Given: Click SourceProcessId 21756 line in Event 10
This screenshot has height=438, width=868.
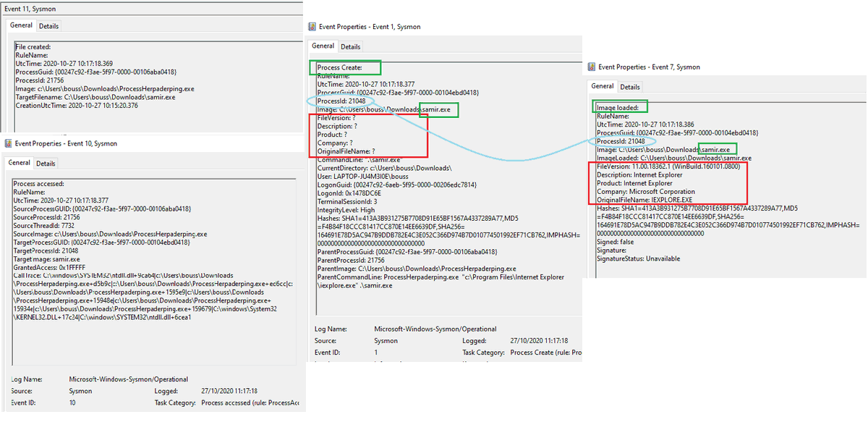Looking at the screenshot, I should point(48,217).
